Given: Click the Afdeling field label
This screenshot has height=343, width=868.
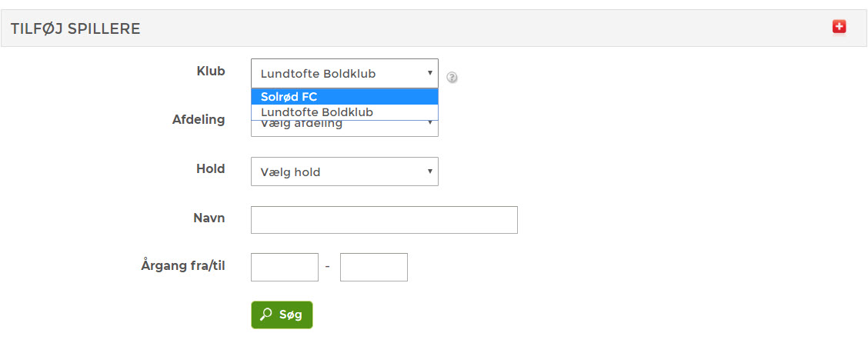Looking at the screenshot, I should coord(199,119).
